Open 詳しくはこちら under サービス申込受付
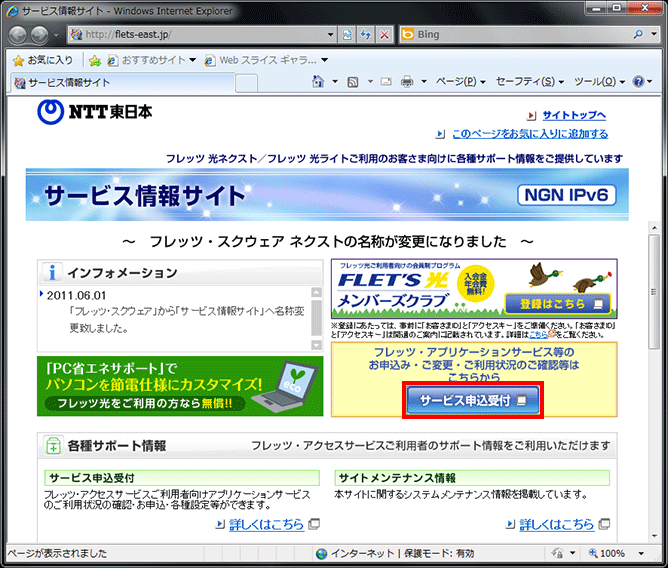Viewport: 668px width, 568px height. tap(266, 525)
